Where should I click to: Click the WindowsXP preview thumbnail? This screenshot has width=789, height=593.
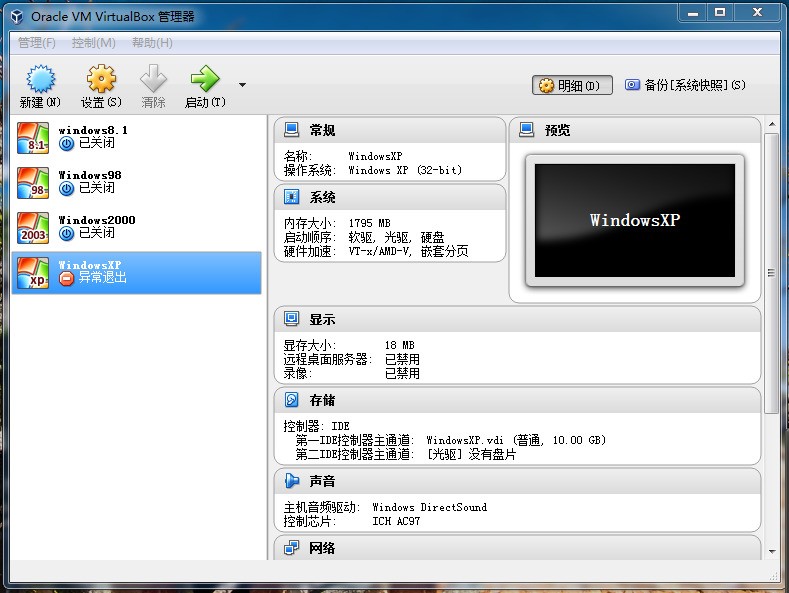[633, 220]
